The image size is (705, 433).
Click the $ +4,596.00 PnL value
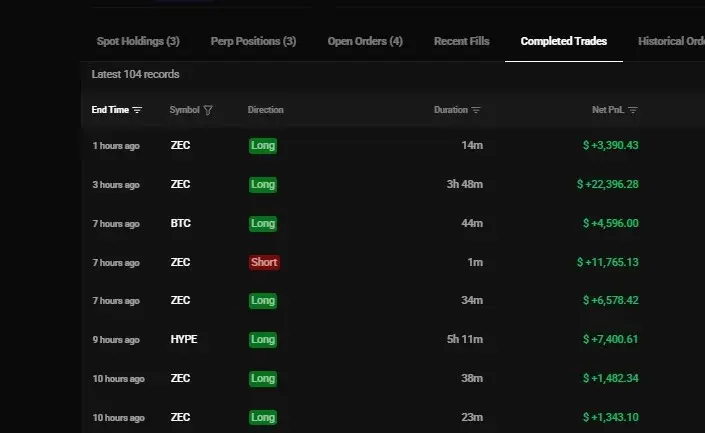pyautogui.click(x=611, y=223)
